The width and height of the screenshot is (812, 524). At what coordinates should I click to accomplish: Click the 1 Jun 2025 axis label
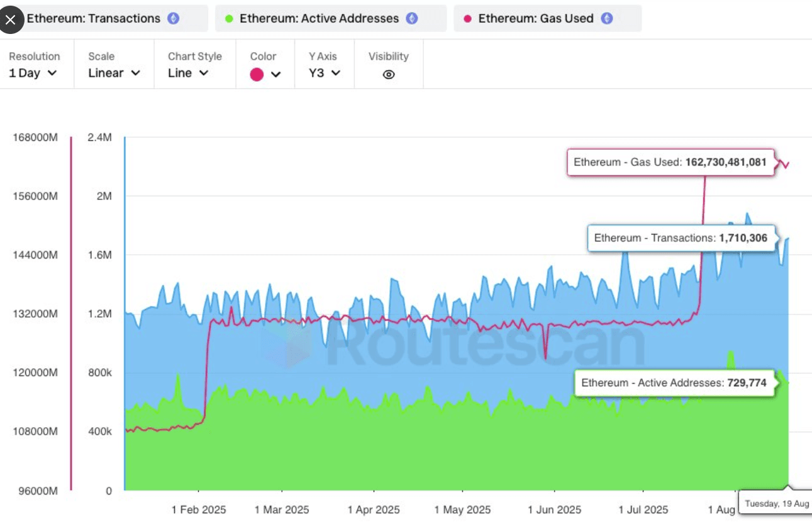click(x=554, y=510)
